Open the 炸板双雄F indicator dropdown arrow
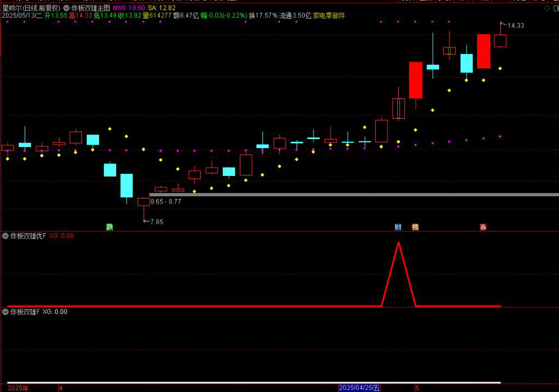 coord(6,312)
